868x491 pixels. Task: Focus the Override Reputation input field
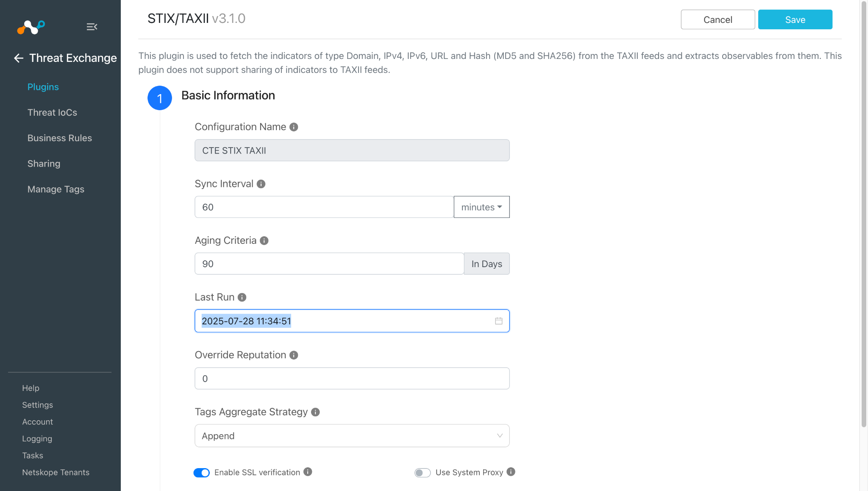(352, 378)
